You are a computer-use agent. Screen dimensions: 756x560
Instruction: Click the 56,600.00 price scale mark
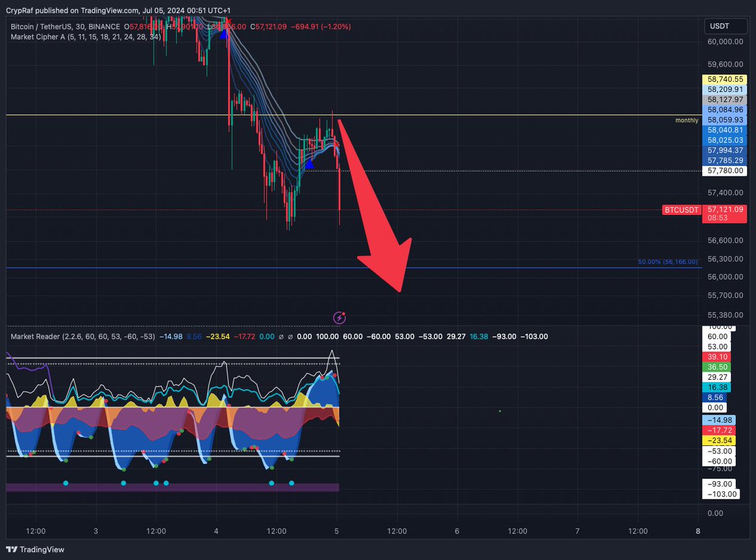[x=726, y=240]
